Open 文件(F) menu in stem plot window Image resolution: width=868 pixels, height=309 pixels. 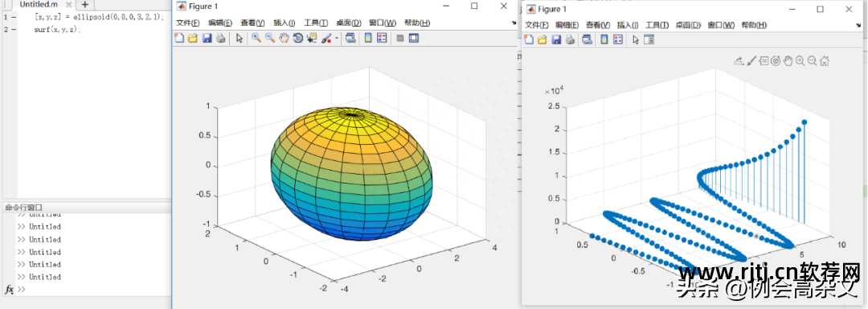(x=536, y=25)
